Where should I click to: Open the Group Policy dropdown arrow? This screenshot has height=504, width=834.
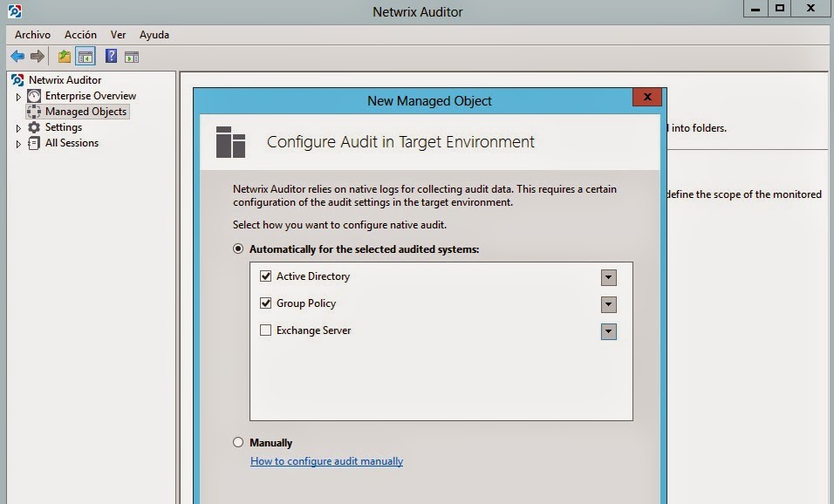point(609,304)
